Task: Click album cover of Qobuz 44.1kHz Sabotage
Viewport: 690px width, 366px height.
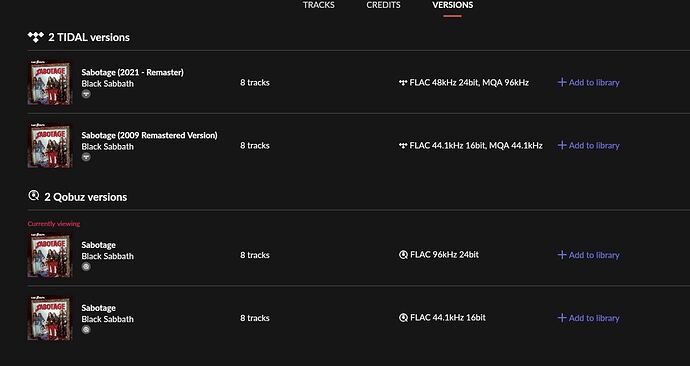Action: pos(50,318)
